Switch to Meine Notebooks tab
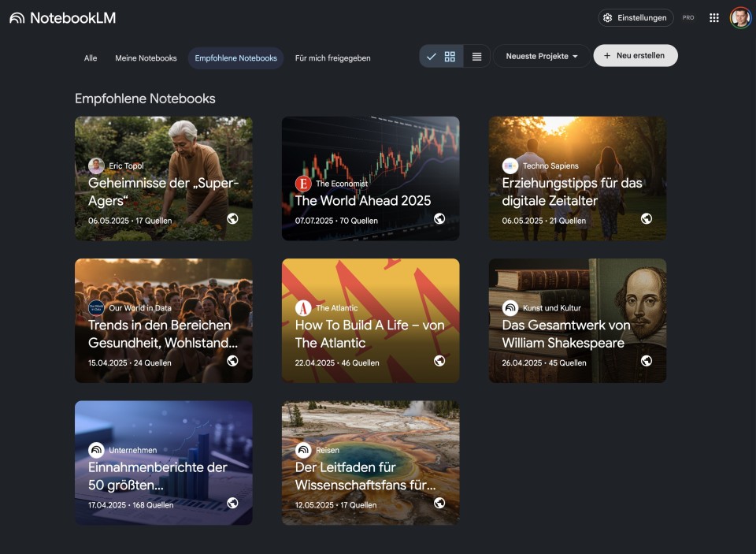Viewport: 756px width, 554px height. pos(146,58)
